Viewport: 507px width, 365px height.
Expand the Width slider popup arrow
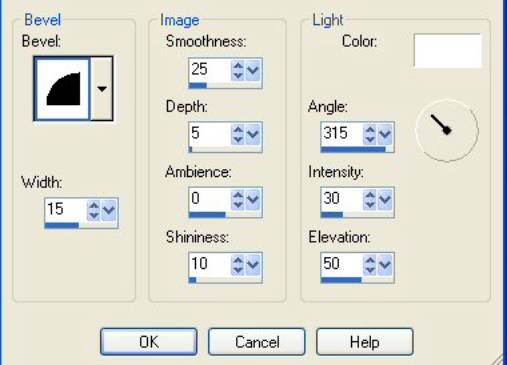109,210
